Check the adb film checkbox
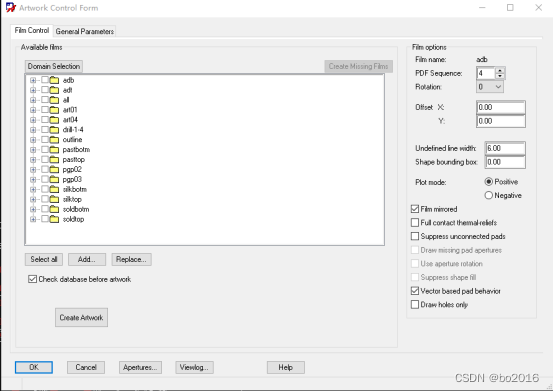This screenshot has height=392, width=554. (45, 80)
